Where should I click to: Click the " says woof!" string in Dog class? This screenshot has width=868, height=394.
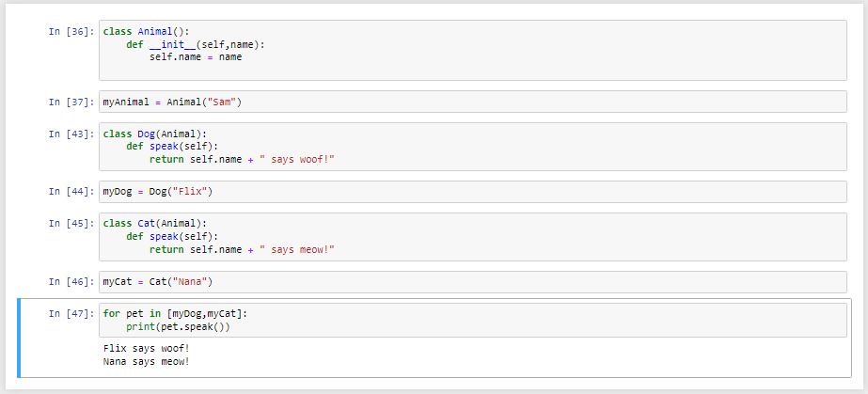(297, 160)
